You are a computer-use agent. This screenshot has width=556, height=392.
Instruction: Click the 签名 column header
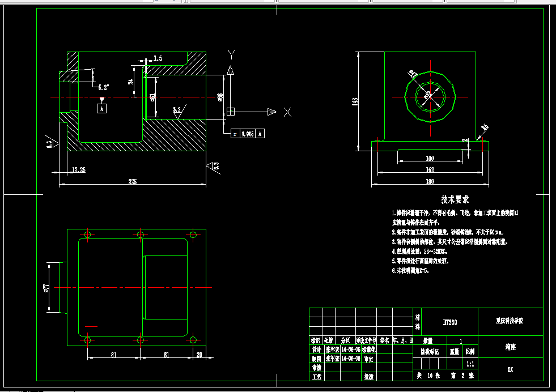384,340
